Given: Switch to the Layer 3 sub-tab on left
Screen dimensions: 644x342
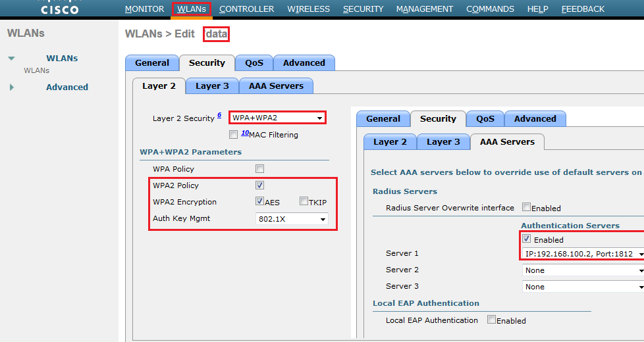Looking at the screenshot, I should [x=212, y=85].
